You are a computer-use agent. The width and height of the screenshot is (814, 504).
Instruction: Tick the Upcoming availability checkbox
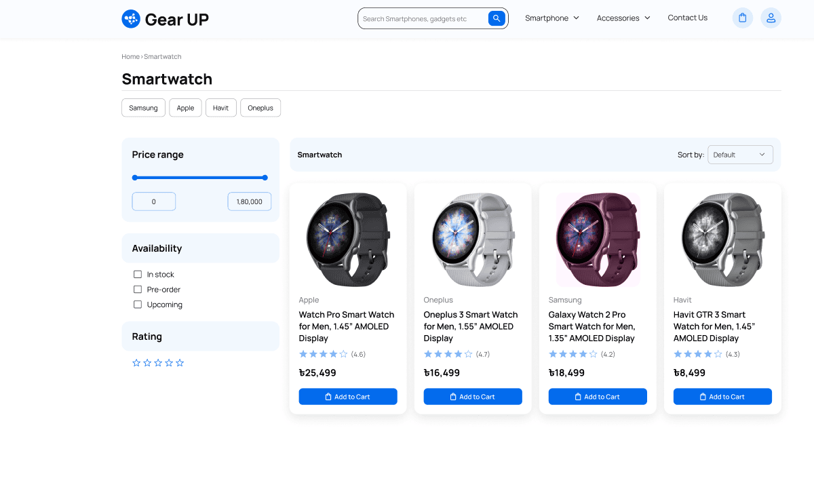click(x=138, y=305)
